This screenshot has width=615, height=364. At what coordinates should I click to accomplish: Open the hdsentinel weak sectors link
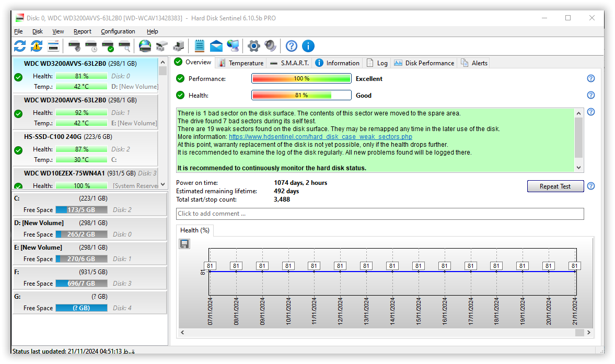click(320, 137)
